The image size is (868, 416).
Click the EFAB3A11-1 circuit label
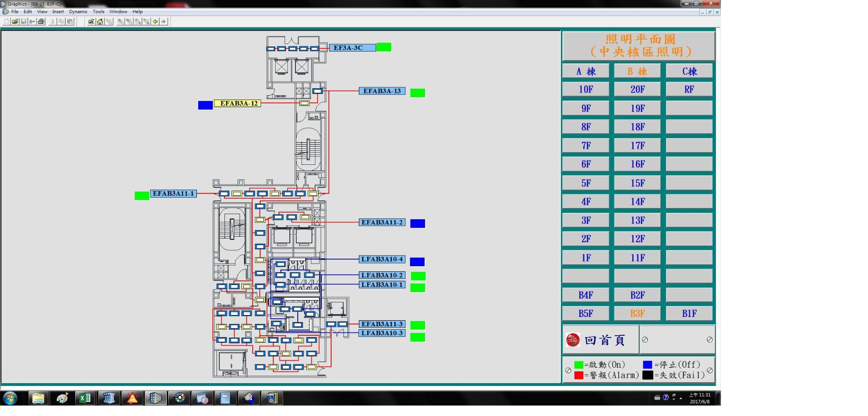[173, 193]
